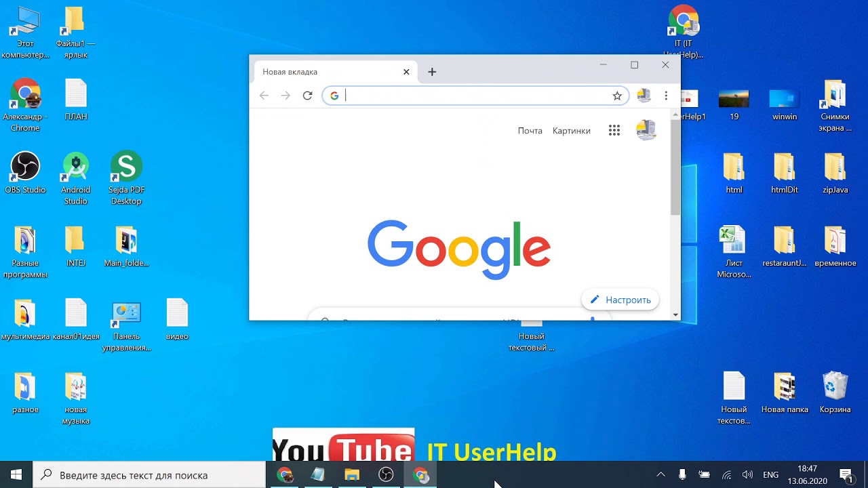Select the временное folder
868x488 pixels.
coord(835,246)
